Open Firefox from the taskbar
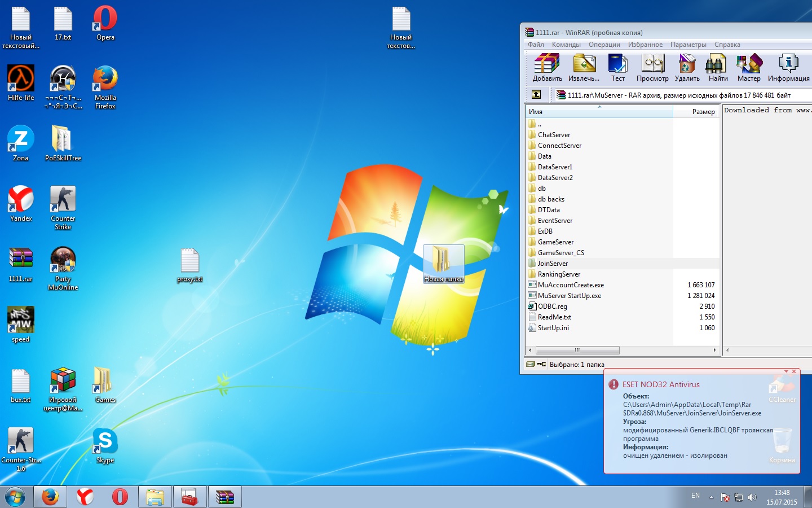Image resolution: width=812 pixels, height=508 pixels. pyautogui.click(x=50, y=497)
